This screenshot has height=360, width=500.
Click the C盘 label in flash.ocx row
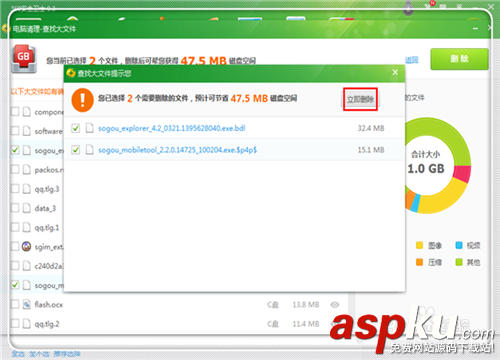click(273, 304)
